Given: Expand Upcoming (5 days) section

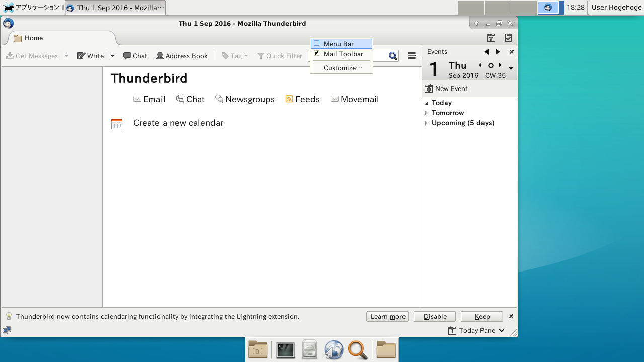Looking at the screenshot, I should (427, 123).
